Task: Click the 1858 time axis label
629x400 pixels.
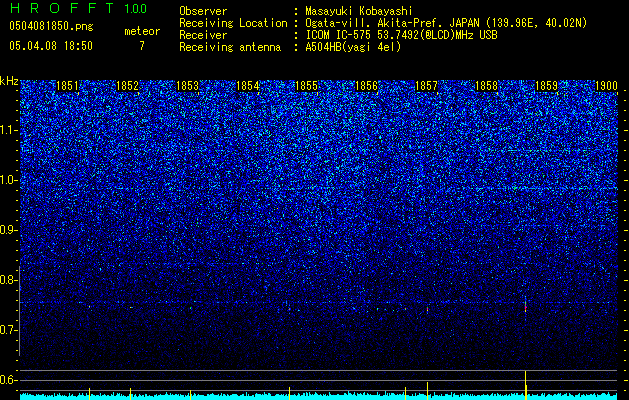Action: [486, 86]
